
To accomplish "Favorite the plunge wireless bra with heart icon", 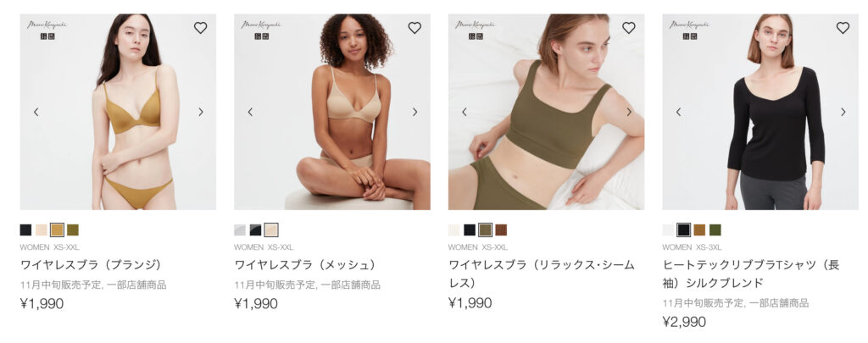I will tap(200, 28).
